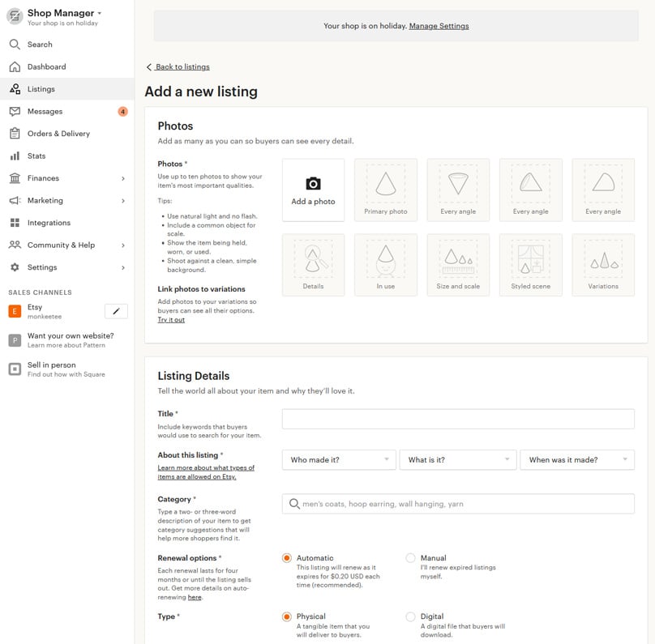
Task: Select the Manual renewal option
Action: click(x=411, y=558)
